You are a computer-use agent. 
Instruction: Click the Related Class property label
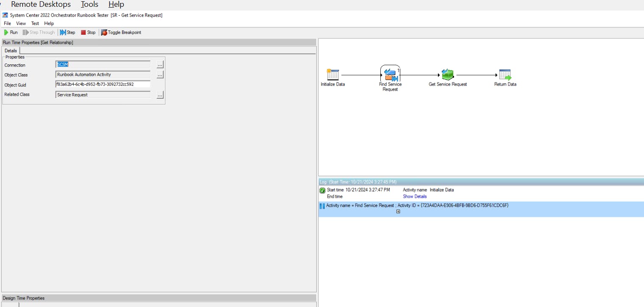click(17, 94)
